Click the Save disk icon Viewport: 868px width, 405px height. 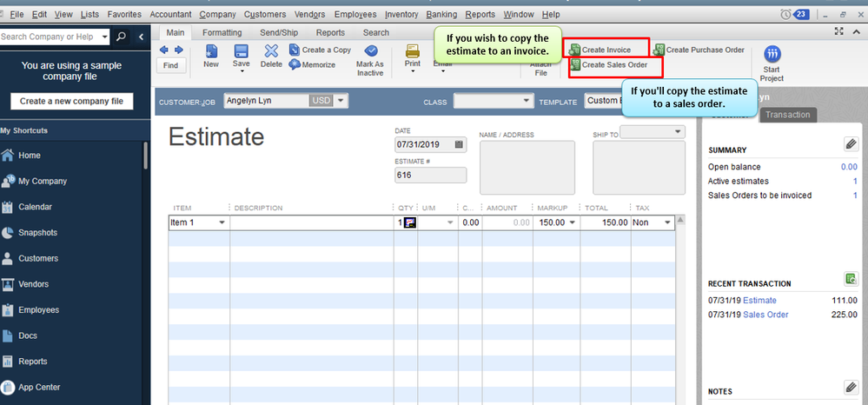pos(241,51)
